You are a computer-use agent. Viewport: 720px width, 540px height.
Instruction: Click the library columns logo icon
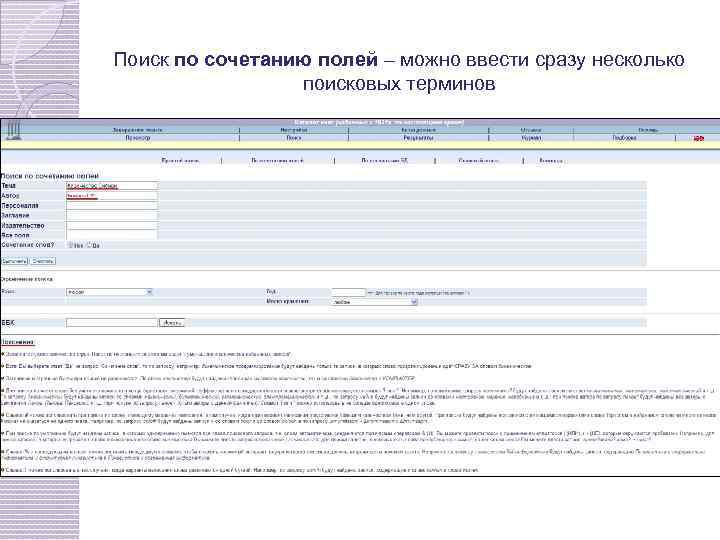point(14,130)
